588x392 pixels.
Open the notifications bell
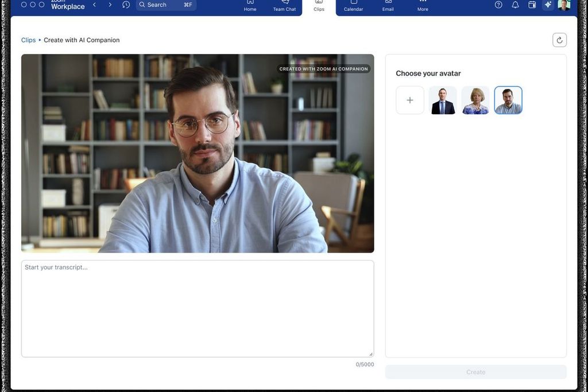[x=515, y=5]
